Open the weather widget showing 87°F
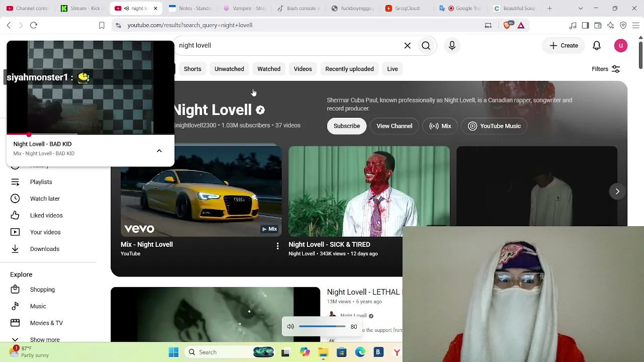This screenshot has height=362, width=644. click(30, 352)
